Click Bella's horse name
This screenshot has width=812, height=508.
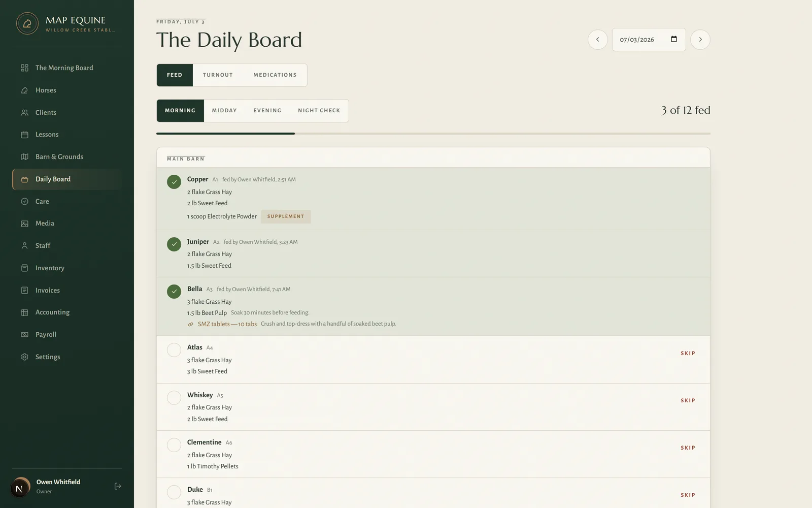coord(195,289)
